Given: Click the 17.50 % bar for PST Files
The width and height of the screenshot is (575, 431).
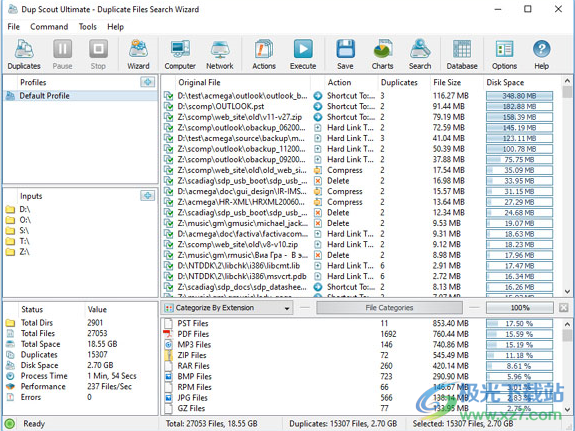Looking at the screenshot, I should 519,324.
